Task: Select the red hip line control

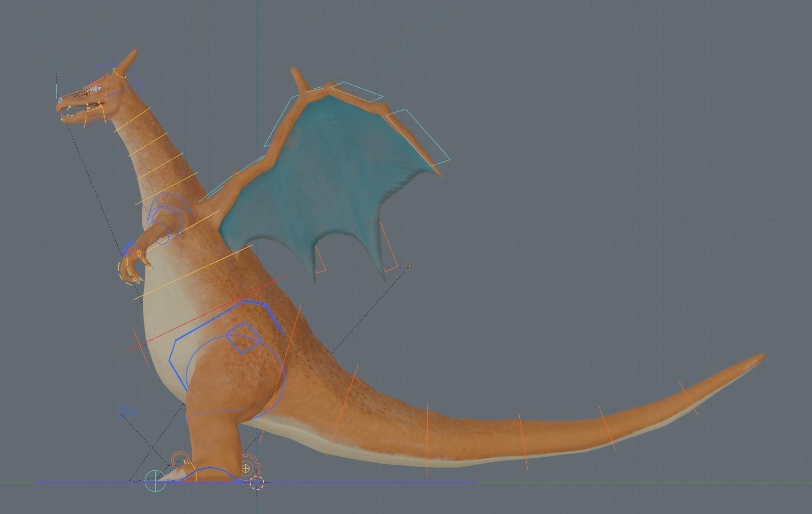Action: 206,313
